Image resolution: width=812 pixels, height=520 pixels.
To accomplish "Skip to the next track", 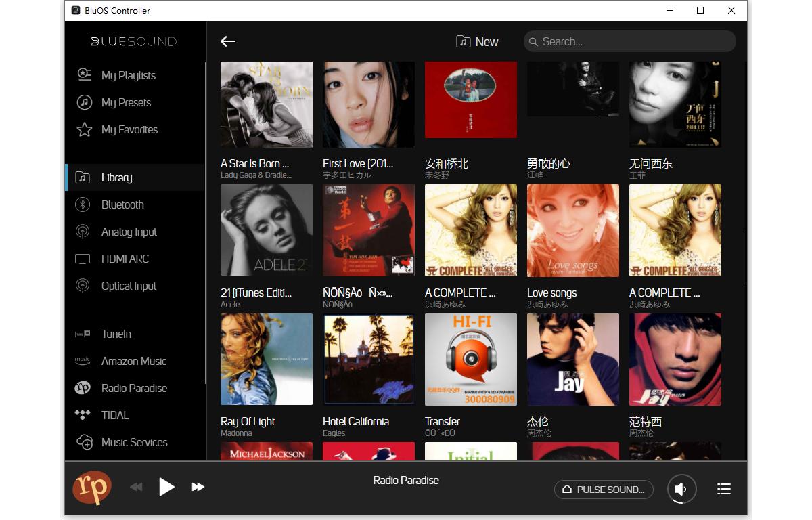I will tap(198, 487).
